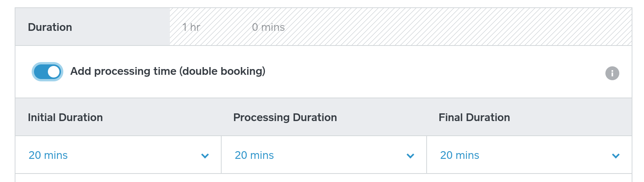Click the Processing Duration column header
The height and width of the screenshot is (182, 644).
pos(285,117)
